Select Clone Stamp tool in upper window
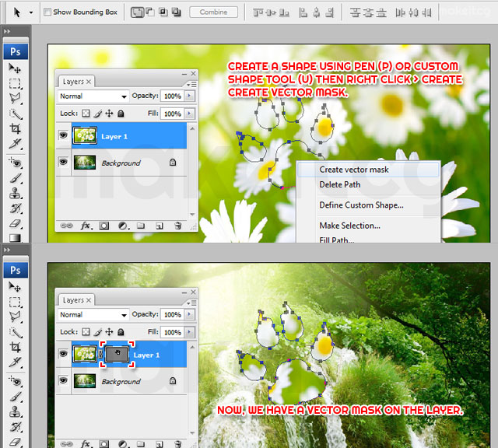This screenshot has height=448, width=498. pyautogui.click(x=15, y=193)
